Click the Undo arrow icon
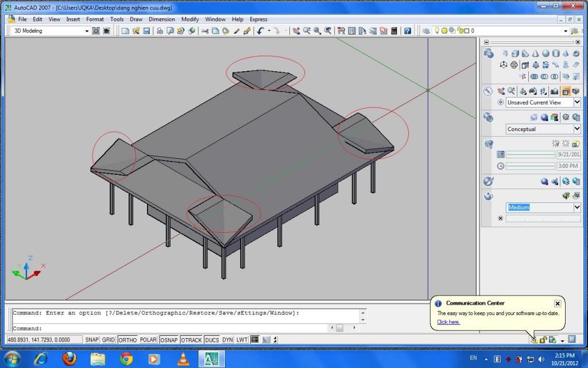This screenshot has height=368, width=588. click(260, 31)
